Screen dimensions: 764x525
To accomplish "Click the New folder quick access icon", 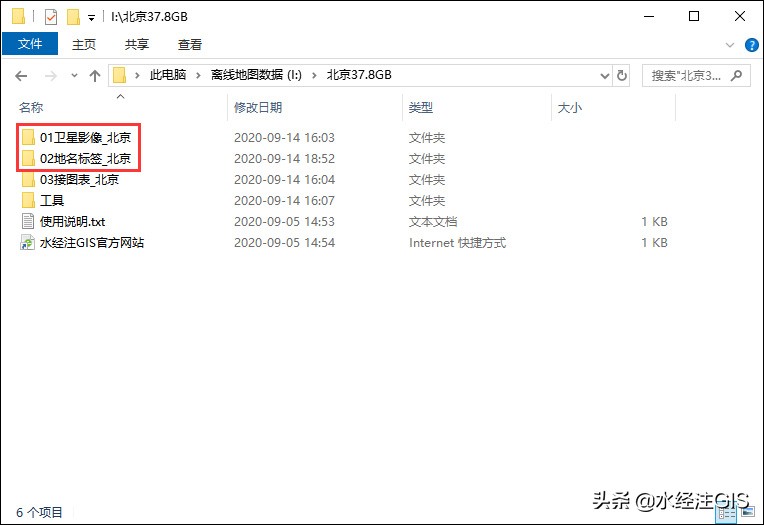I will (x=73, y=17).
